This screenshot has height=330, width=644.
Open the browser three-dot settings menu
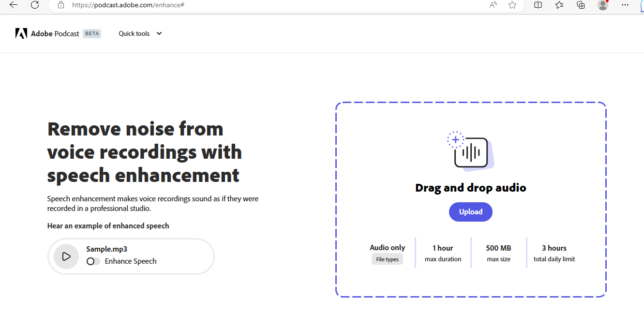(625, 5)
